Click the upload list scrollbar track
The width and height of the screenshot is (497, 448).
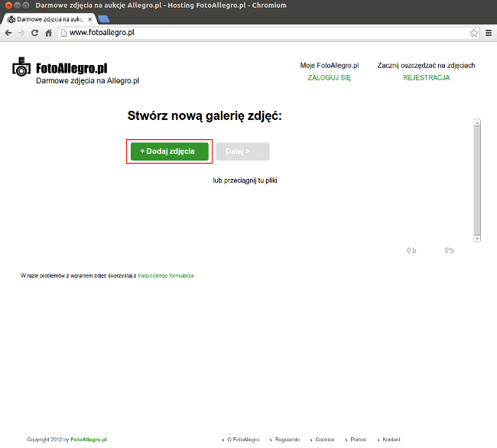coord(477,180)
